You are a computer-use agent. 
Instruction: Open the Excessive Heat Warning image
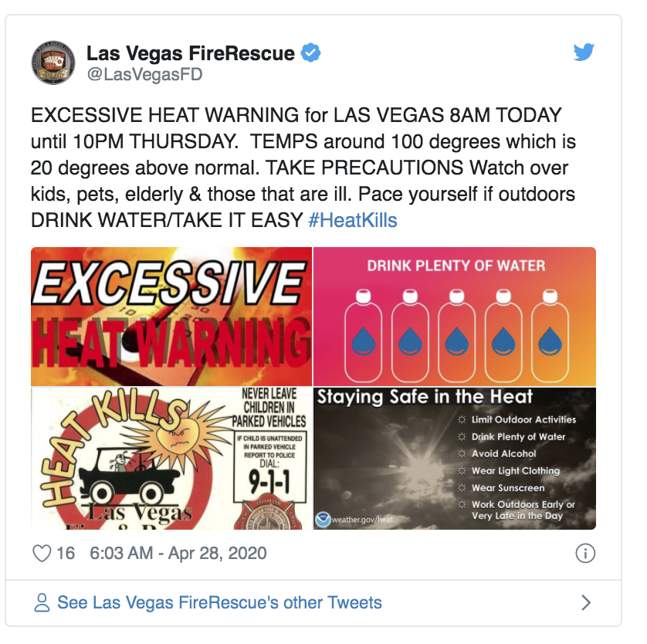point(171,317)
